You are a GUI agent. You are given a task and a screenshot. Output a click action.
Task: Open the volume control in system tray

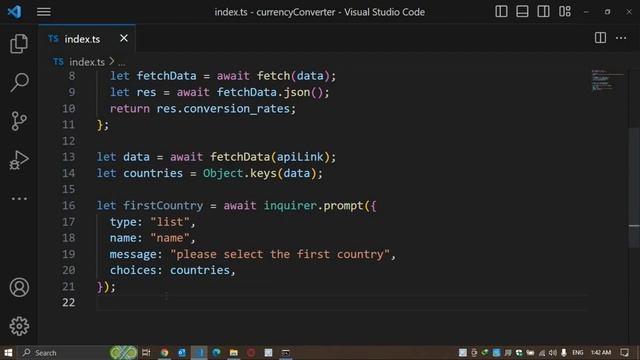(553, 352)
